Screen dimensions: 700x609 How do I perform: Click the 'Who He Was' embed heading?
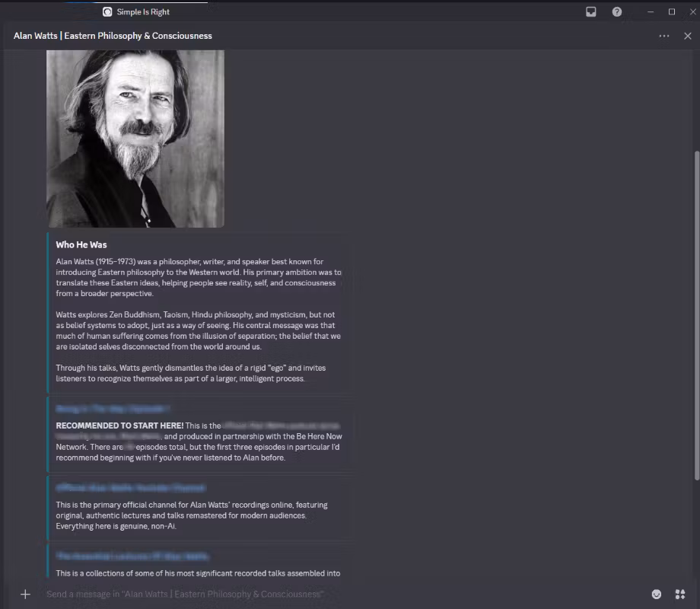(81, 244)
